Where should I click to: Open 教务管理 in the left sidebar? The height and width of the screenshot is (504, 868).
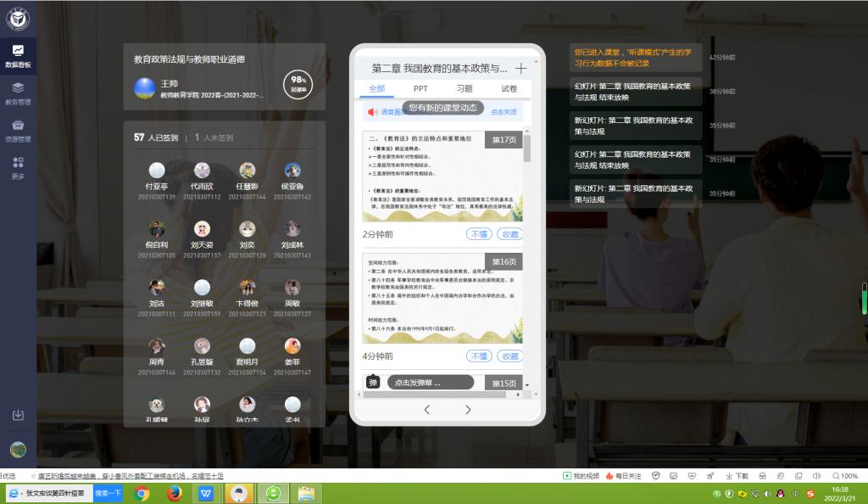pos(18,92)
